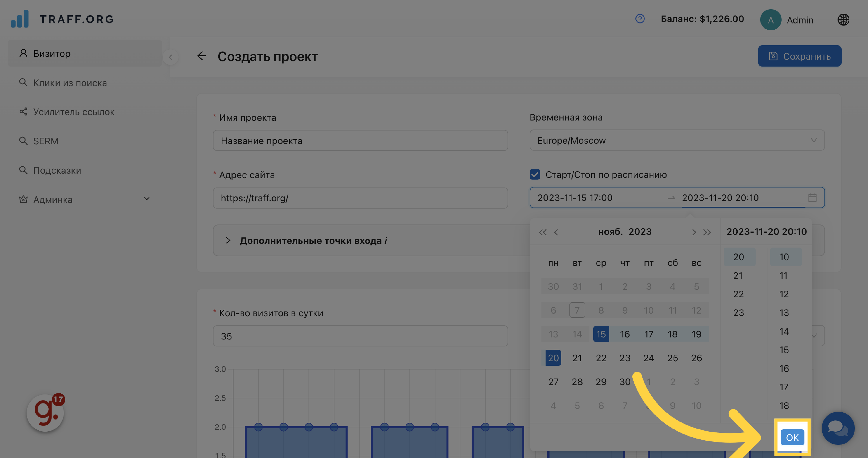Viewport: 868px width, 458px height.
Task: Select day 17 in the calendar
Action: click(649, 334)
